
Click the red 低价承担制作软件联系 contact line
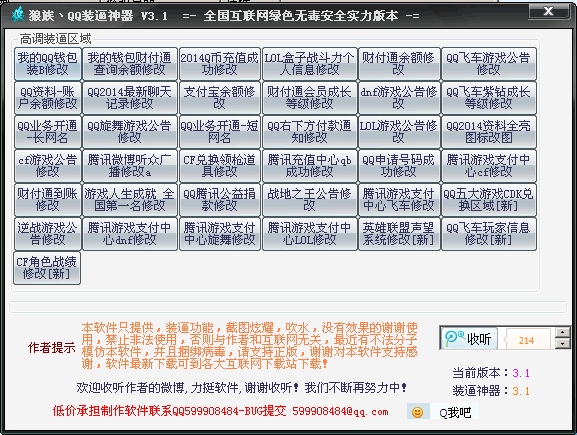tap(220, 411)
